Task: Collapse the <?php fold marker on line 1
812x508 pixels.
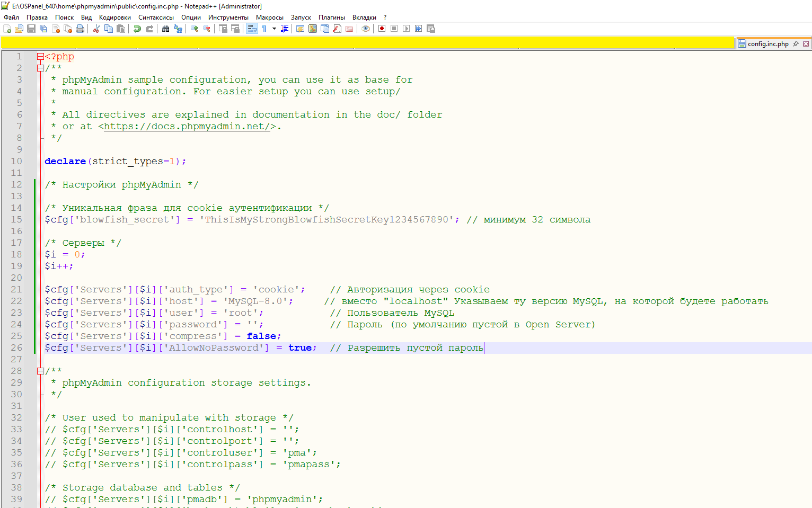Action: pos(40,56)
